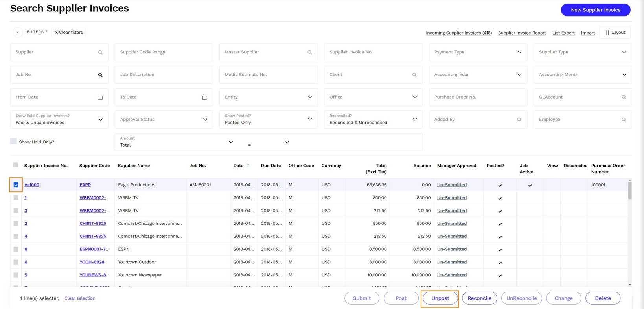Open the Reconciled filter dropdown
Viewport: 644px width, 309px height.
click(x=373, y=120)
